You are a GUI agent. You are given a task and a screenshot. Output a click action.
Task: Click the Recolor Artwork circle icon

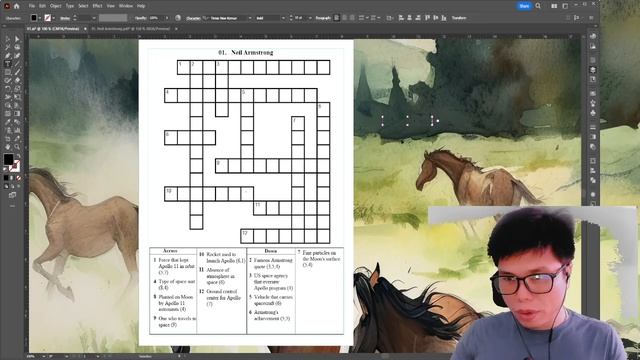pos(178,18)
